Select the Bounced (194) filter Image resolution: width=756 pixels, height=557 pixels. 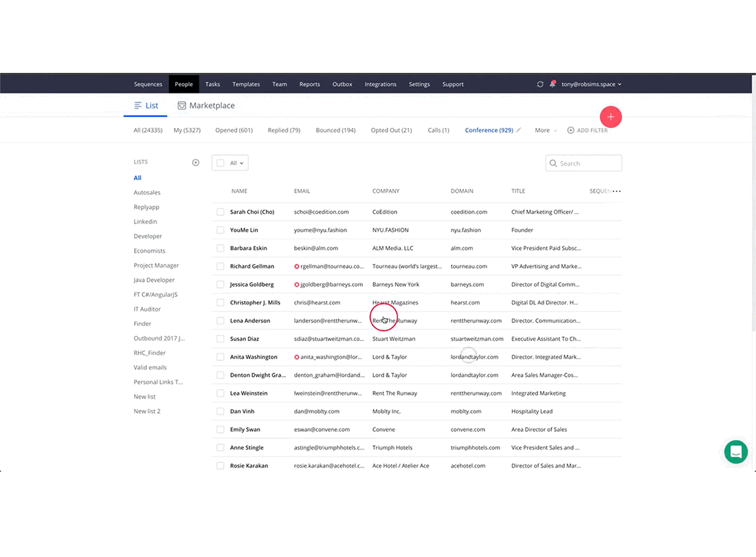coord(335,130)
